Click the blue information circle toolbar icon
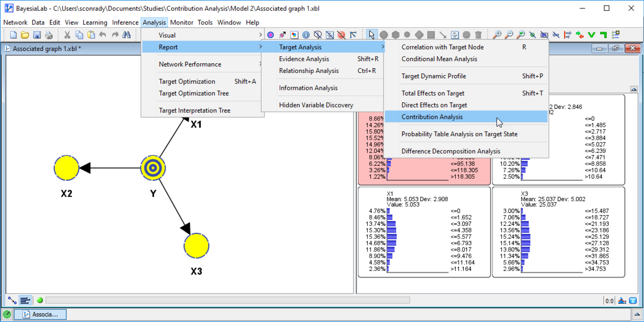The width and height of the screenshot is (644, 322). click(x=306, y=35)
